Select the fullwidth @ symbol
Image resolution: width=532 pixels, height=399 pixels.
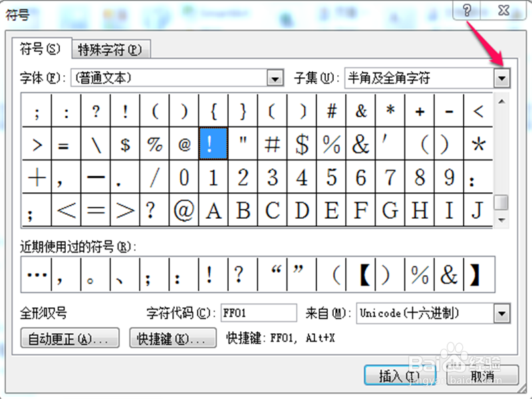click(184, 207)
